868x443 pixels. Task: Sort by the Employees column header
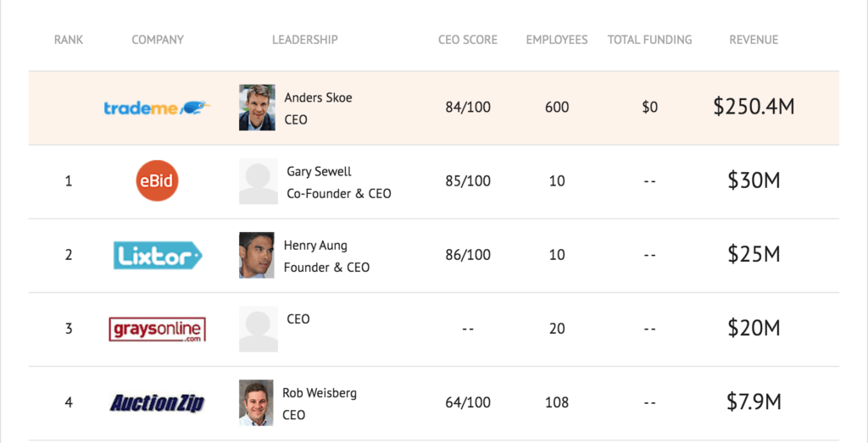(x=557, y=40)
